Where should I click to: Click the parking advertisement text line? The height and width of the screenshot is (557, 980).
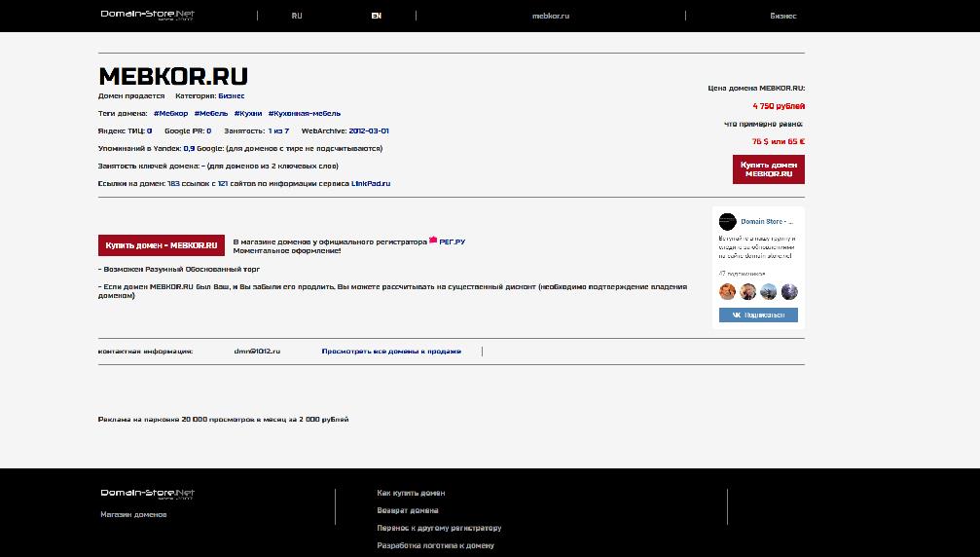click(223, 420)
